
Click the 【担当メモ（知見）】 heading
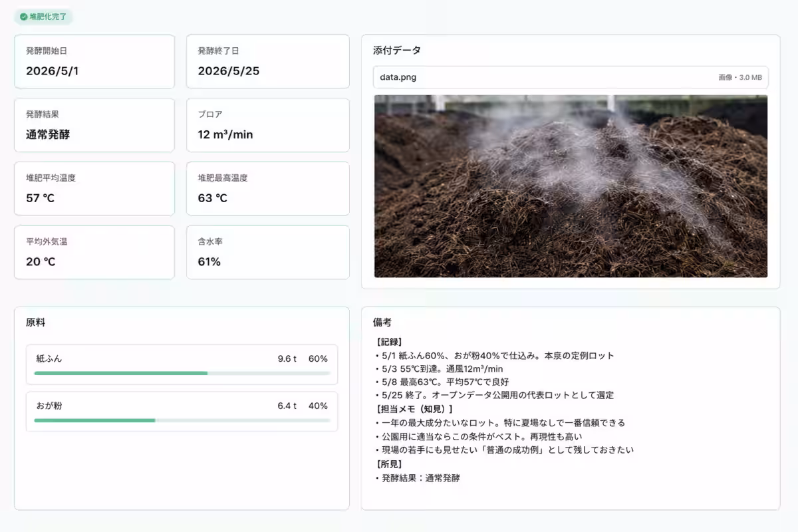click(415, 409)
